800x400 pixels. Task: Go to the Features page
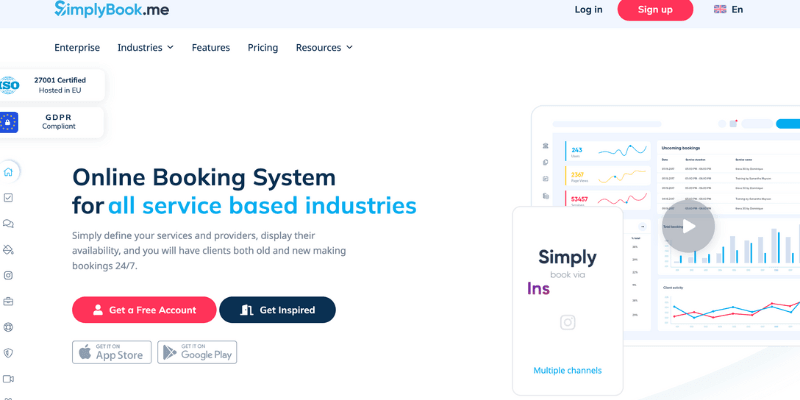click(x=211, y=47)
